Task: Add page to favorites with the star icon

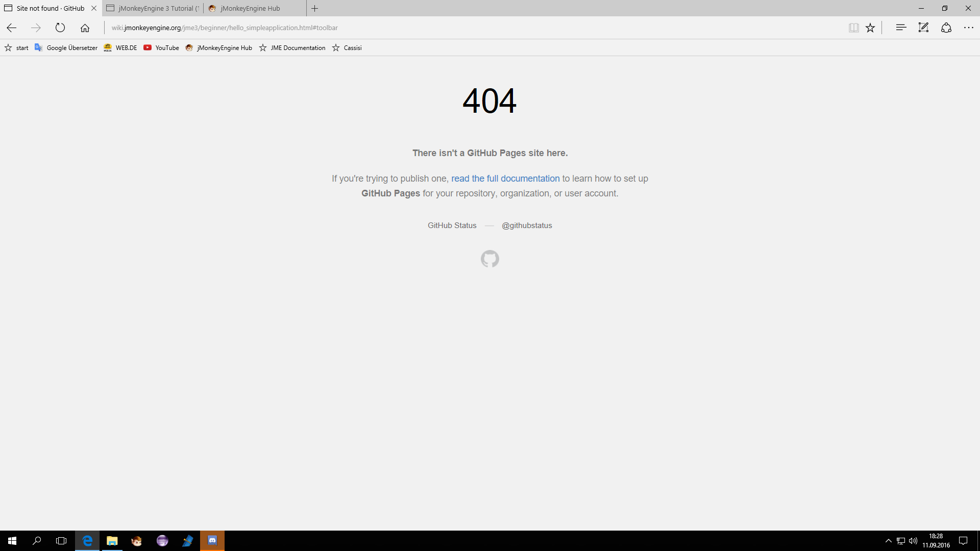Action: pyautogui.click(x=870, y=28)
